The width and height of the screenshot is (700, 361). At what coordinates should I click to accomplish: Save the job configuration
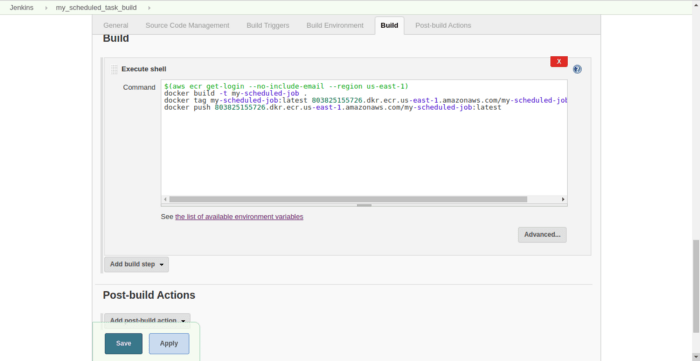tap(124, 344)
